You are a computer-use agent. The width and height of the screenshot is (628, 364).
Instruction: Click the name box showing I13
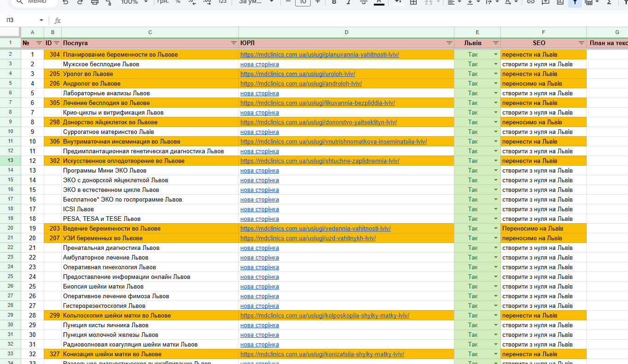coord(25,20)
